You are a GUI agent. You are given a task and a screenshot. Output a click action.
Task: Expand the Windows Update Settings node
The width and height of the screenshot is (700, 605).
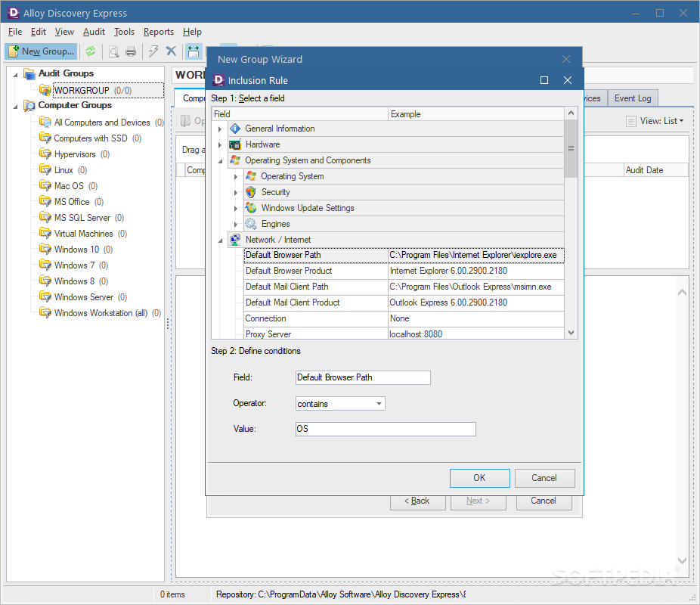pos(236,209)
